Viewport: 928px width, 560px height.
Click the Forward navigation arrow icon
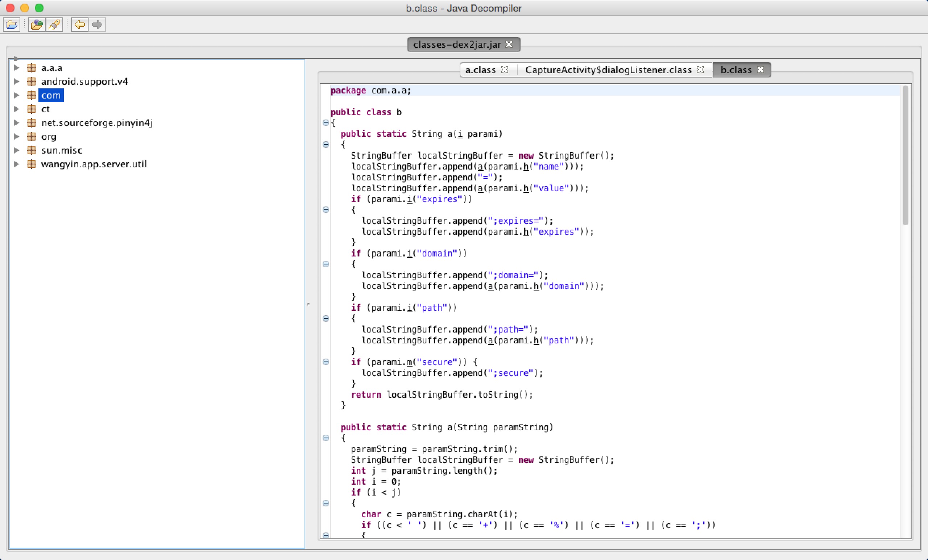[x=97, y=25]
